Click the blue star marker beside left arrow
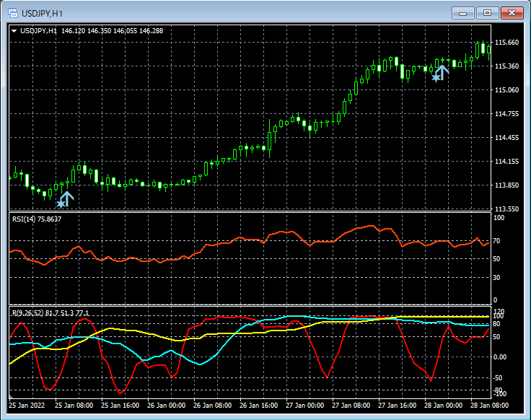531x420 pixels. pos(61,204)
